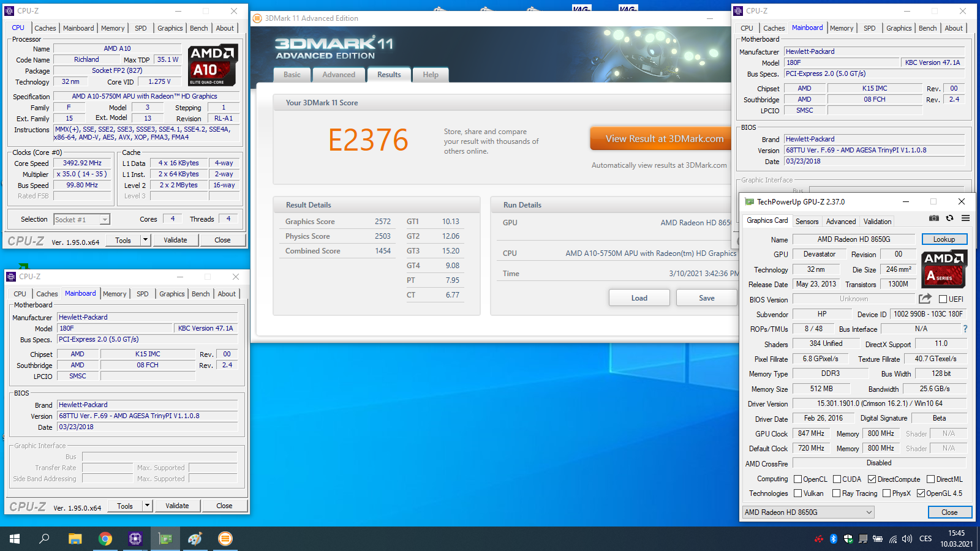Click top-left CPU-Z title bar icon
Screen dimensions: 980x551
[x=9, y=11]
